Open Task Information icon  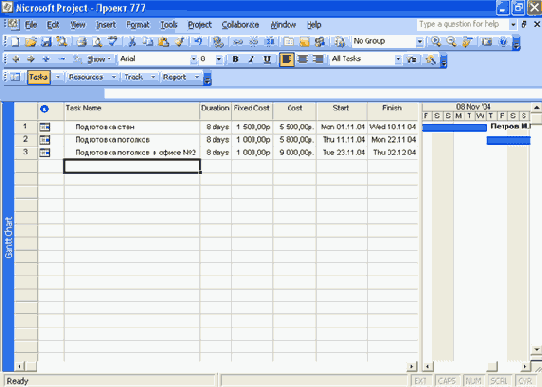pos(289,42)
